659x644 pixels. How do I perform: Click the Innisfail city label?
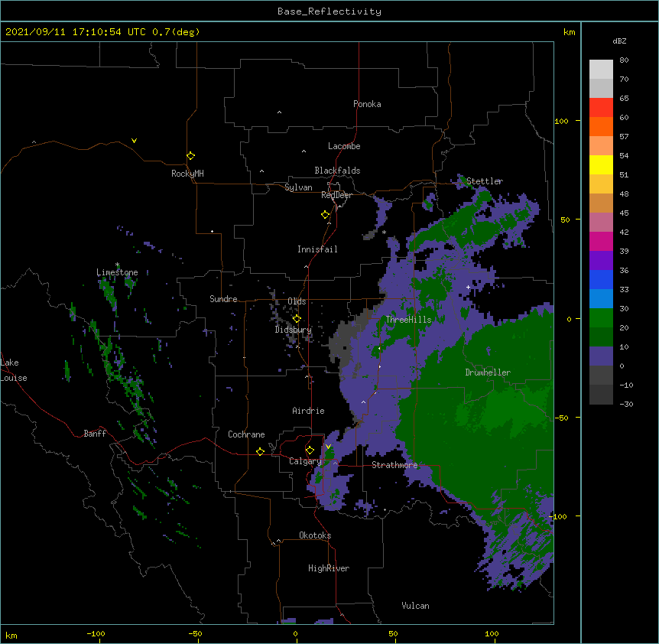click(x=317, y=249)
